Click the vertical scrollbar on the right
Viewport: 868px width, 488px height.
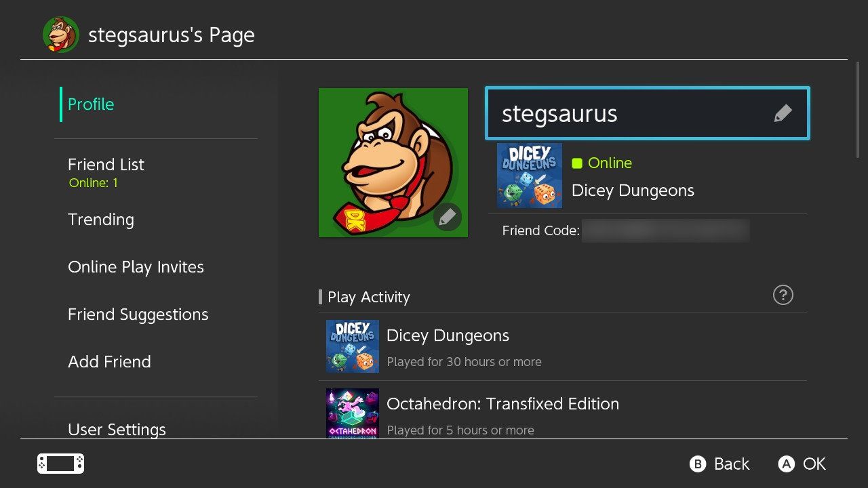(858, 111)
